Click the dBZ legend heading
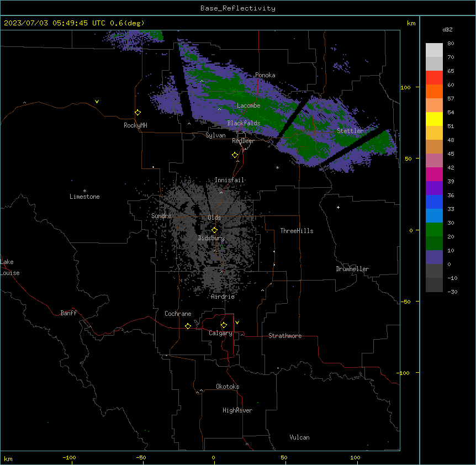Image resolution: width=476 pixels, height=465 pixels. point(447,29)
